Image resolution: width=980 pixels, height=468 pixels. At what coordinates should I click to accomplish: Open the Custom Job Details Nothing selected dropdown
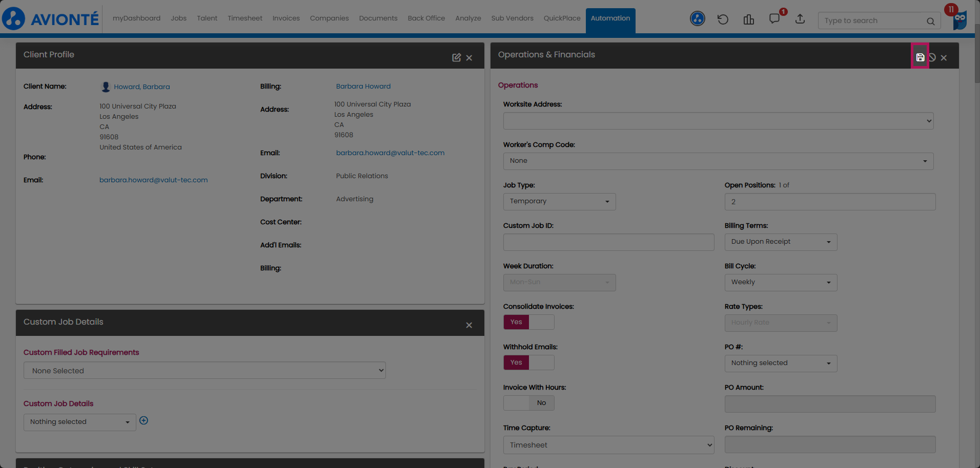point(79,422)
